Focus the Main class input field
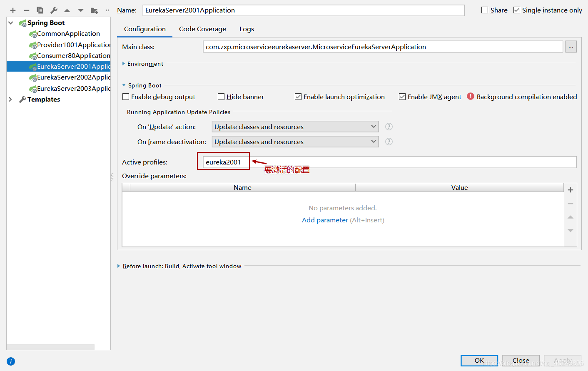This screenshot has width=588, height=371. 383,47
